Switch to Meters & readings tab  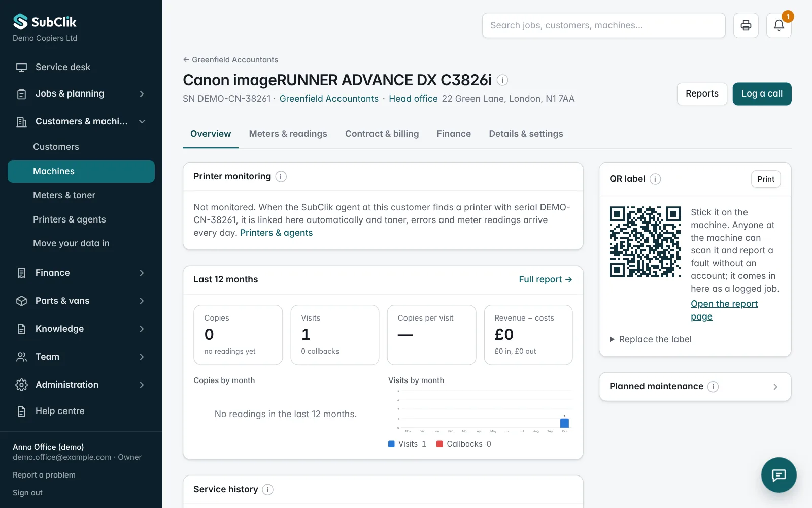[x=288, y=134]
